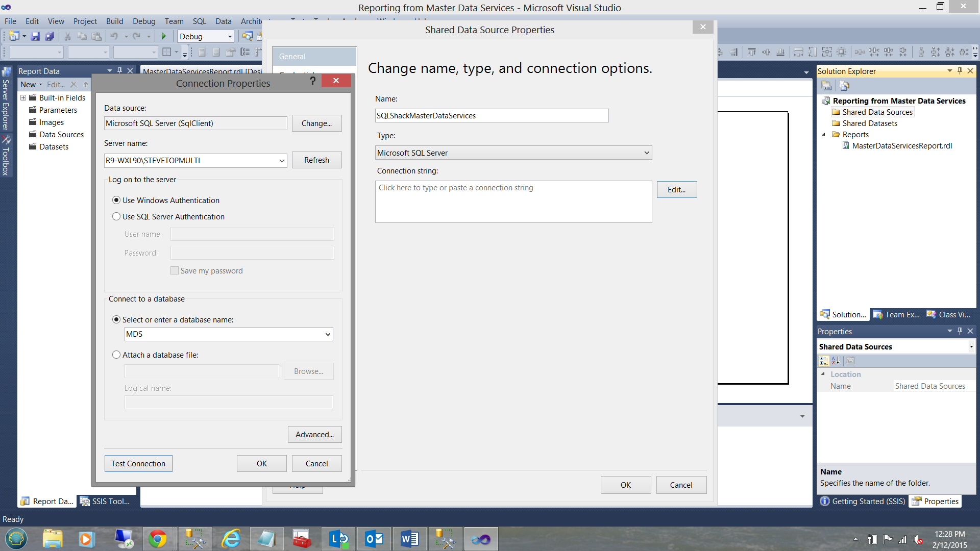Screen dimensions: 980x551
Task: Open the Connection Properties help question mark
Action: 313,81
